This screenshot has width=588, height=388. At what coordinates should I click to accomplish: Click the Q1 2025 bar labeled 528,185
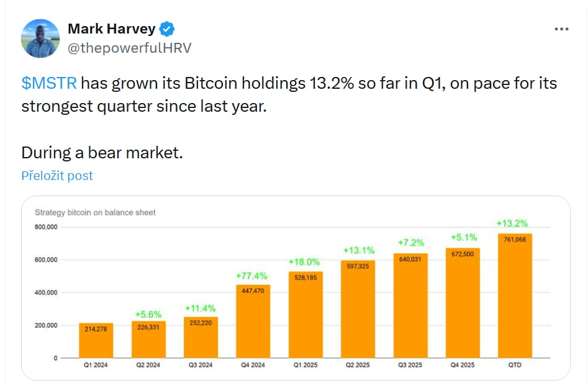(x=305, y=314)
